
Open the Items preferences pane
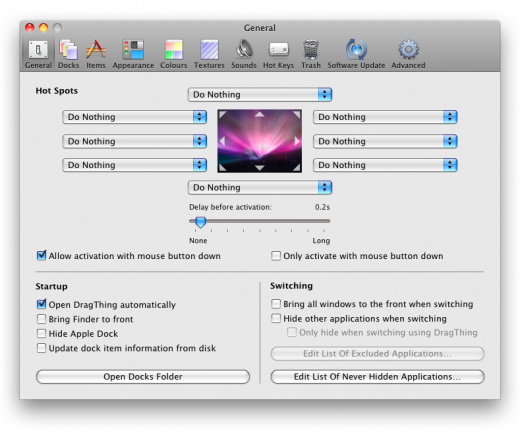coord(96,54)
